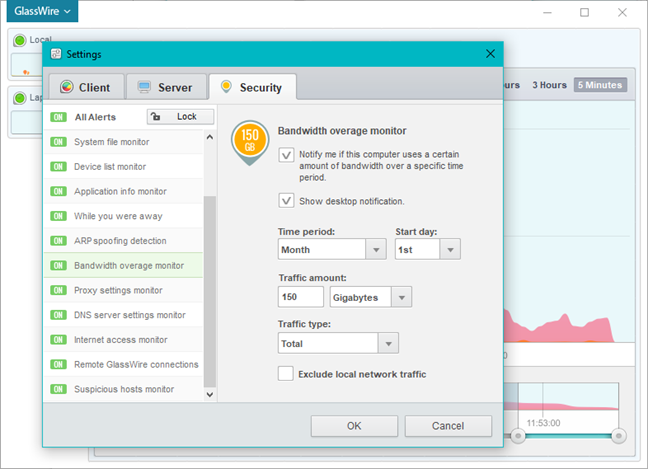Select Suspicious hosts monitor row
Image resolution: width=648 pixels, height=469 pixels.
[124, 389]
